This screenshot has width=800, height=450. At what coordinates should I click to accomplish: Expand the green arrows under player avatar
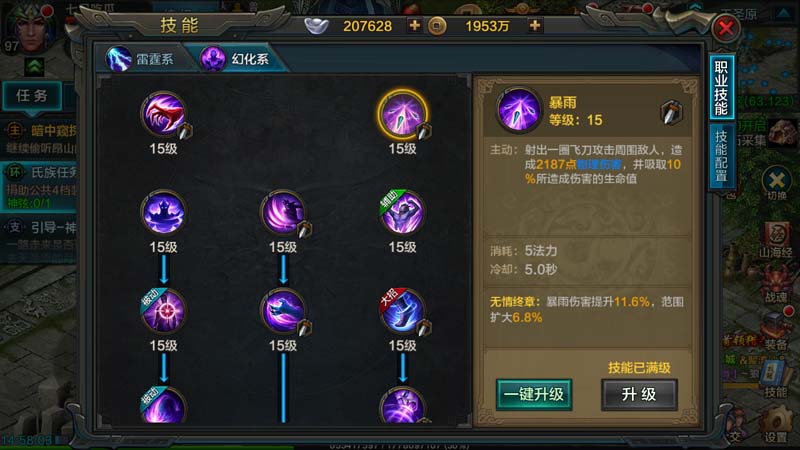pyautogui.click(x=35, y=66)
